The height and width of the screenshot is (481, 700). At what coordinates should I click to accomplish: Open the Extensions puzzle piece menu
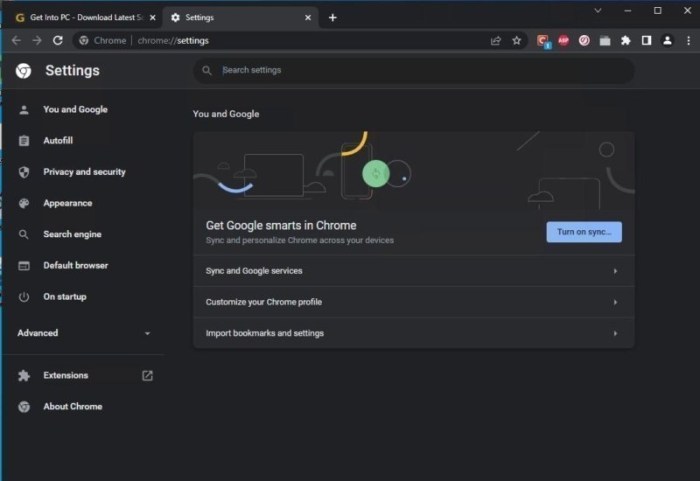pyautogui.click(x=625, y=41)
